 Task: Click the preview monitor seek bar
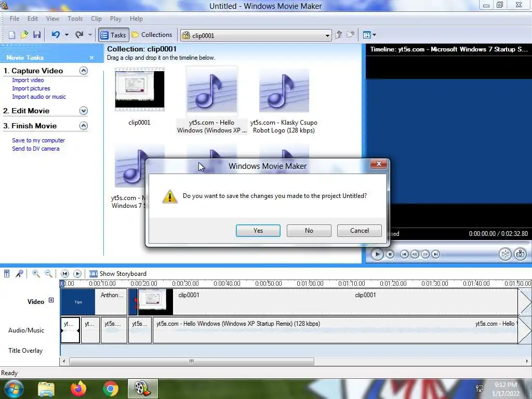click(448, 243)
